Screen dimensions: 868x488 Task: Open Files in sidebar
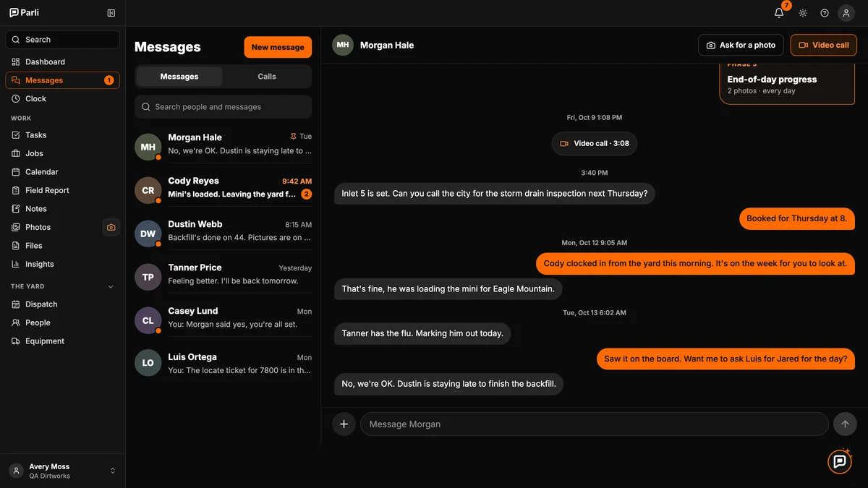pyautogui.click(x=63, y=246)
